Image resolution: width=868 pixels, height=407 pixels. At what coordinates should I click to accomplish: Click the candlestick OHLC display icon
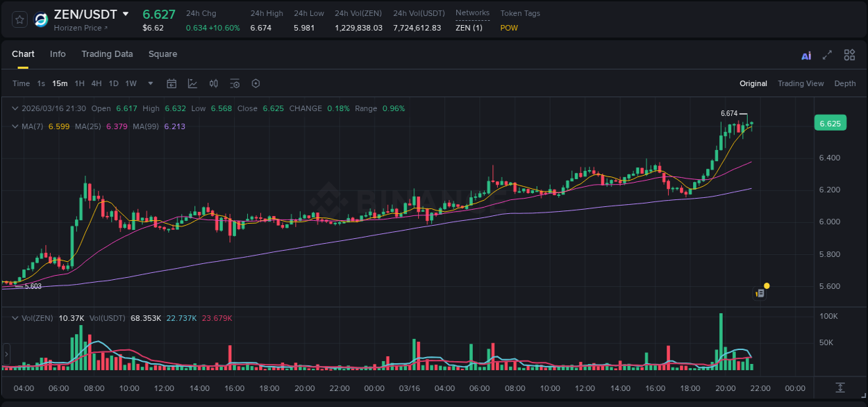213,83
